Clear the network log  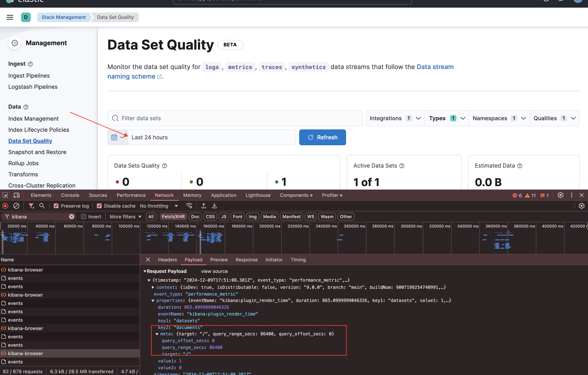pos(16,206)
